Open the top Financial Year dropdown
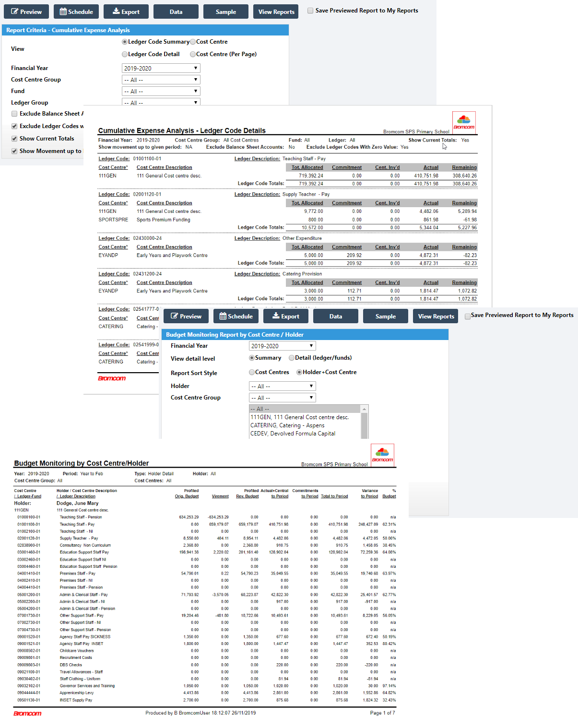The image size is (578, 728). (161, 68)
